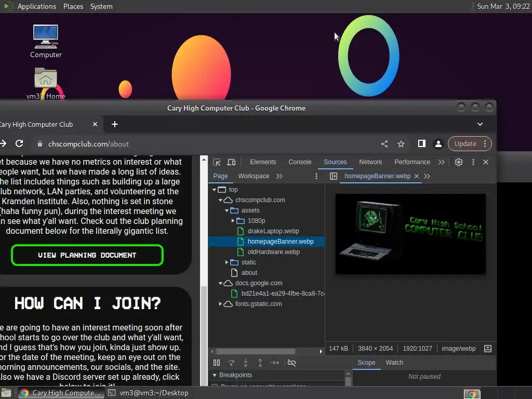The image size is (532, 399).
Task: Click the share page icon
Action: [x=384, y=144]
